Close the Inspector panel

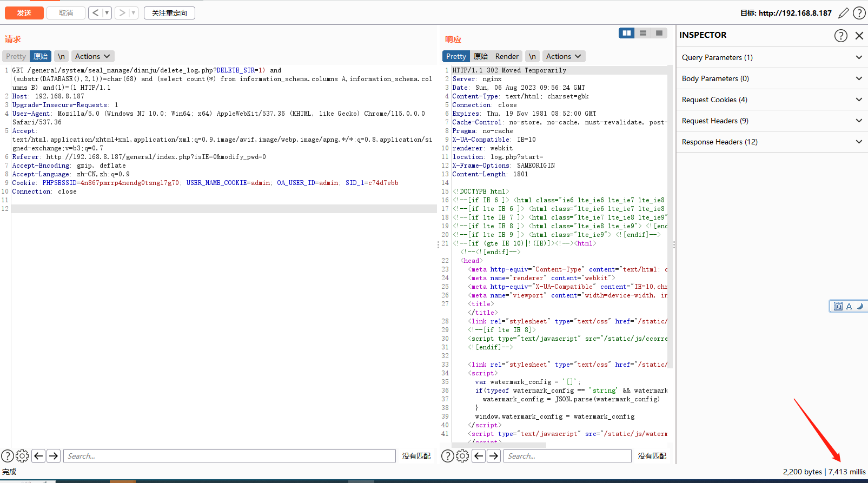click(859, 36)
